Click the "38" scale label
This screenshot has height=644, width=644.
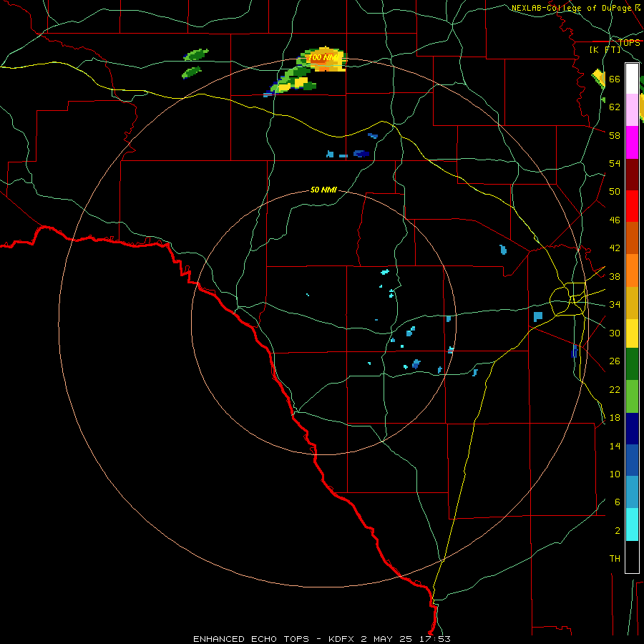tap(615, 276)
